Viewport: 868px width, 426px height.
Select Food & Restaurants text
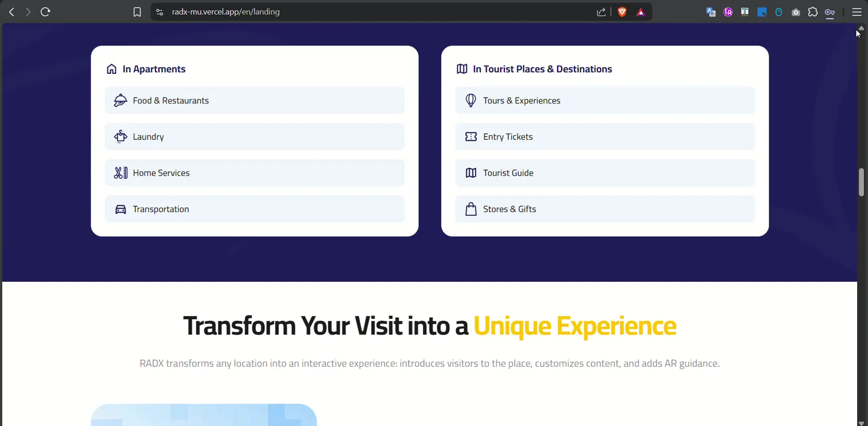click(x=171, y=100)
